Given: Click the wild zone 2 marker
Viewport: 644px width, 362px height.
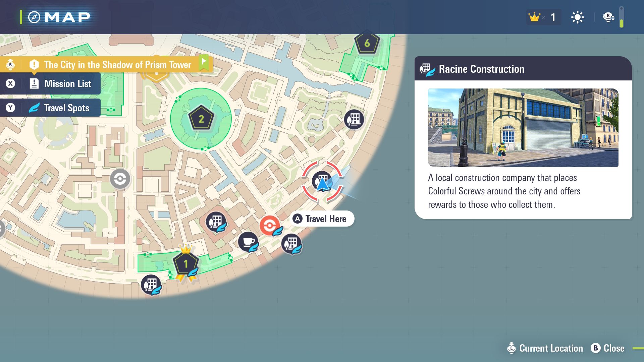Looking at the screenshot, I should click(201, 119).
